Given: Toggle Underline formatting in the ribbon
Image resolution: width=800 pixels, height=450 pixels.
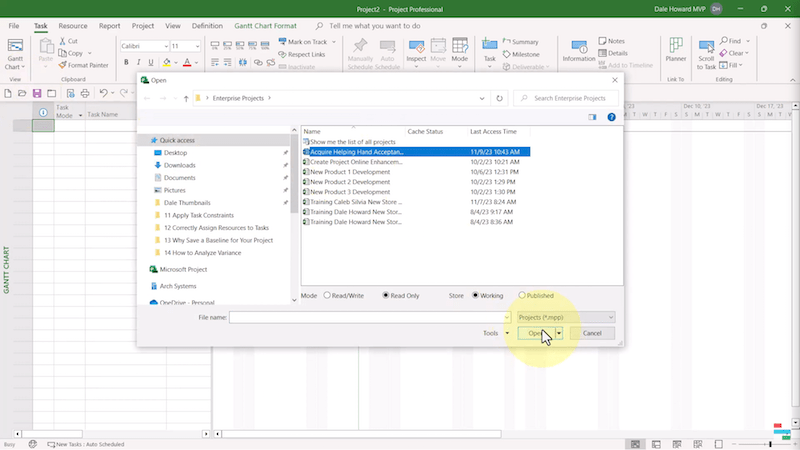Looking at the screenshot, I should [x=151, y=62].
